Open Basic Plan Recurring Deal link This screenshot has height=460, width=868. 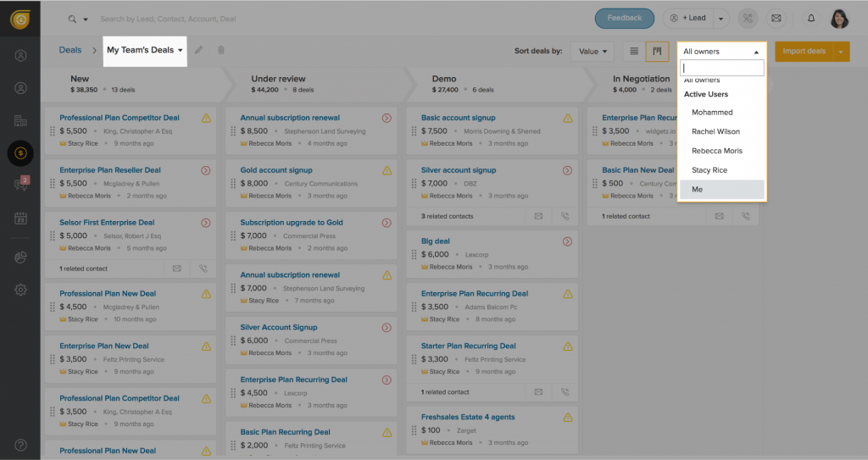[x=285, y=432]
